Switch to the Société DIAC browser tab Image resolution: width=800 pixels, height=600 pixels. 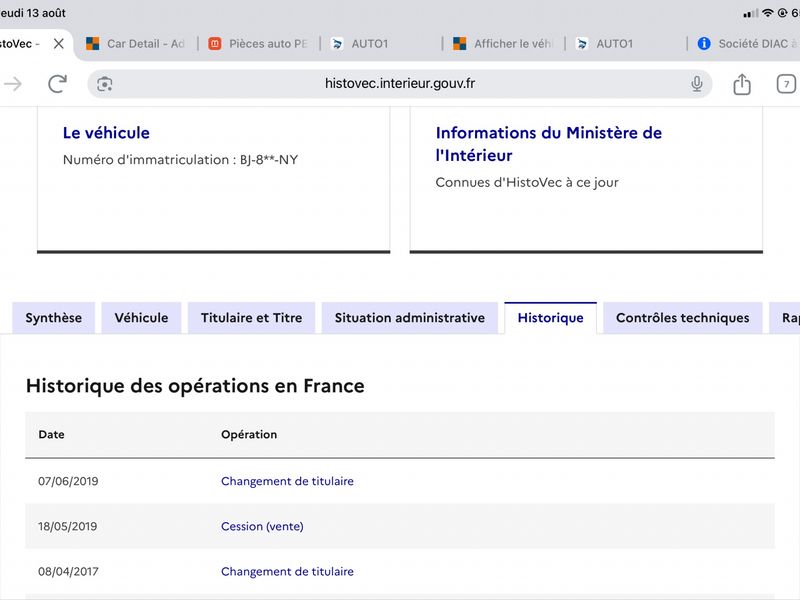[746, 44]
